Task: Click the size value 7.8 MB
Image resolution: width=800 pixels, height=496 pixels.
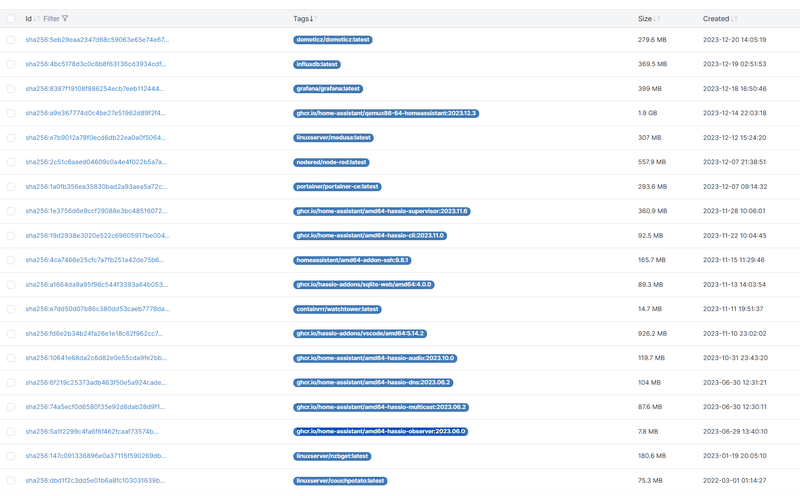Action: click(648, 431)
